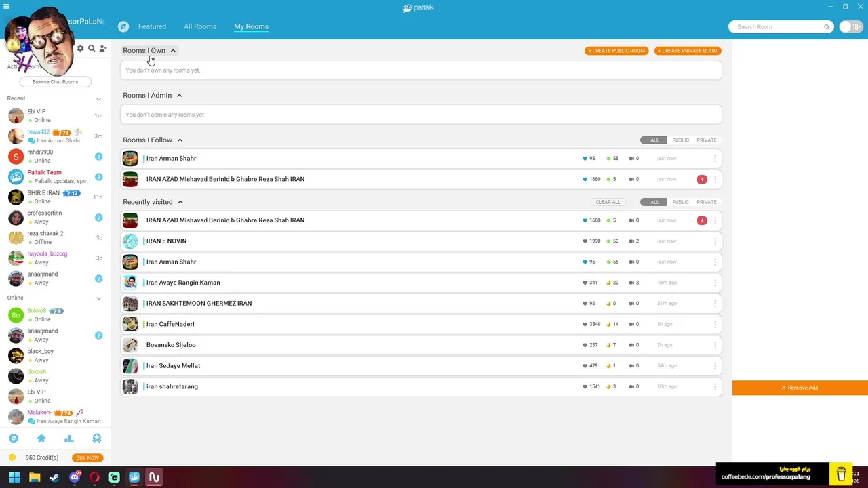
Task: Open the home icon in sidebar footer
Action: tap(41, 439)
